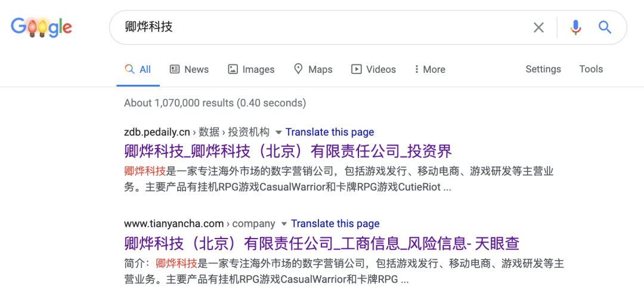Switch to the News tab

[190, 69]
